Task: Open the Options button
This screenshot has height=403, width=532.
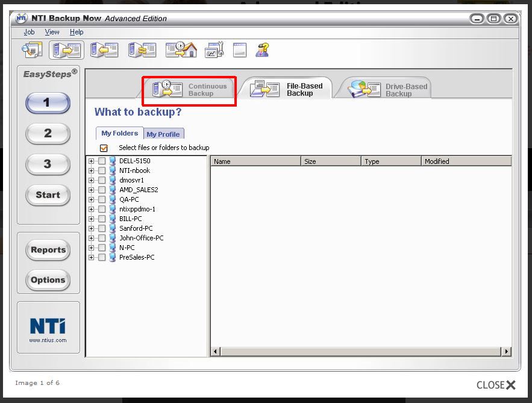Action: (48, 280)
